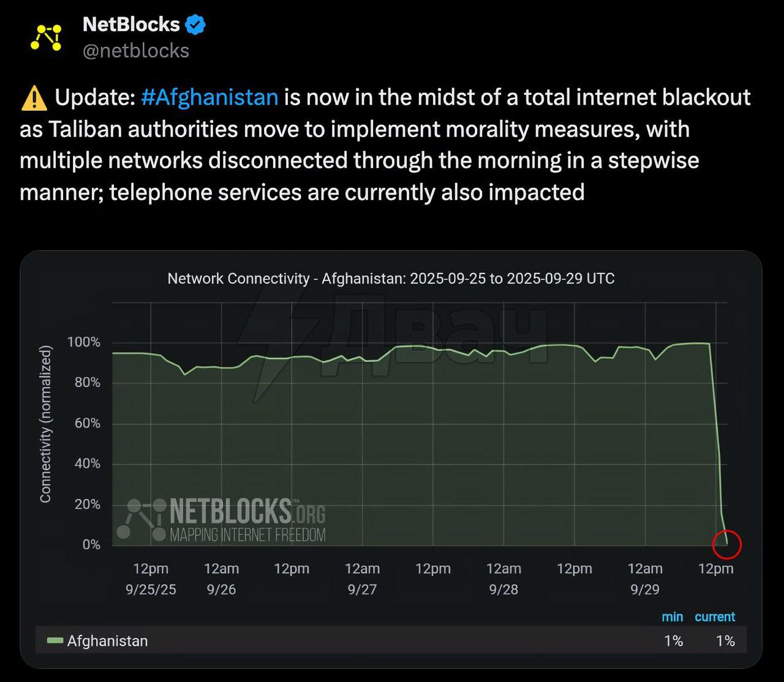Sort by the min column header
The image size is (784, 682).
(672, 617)
